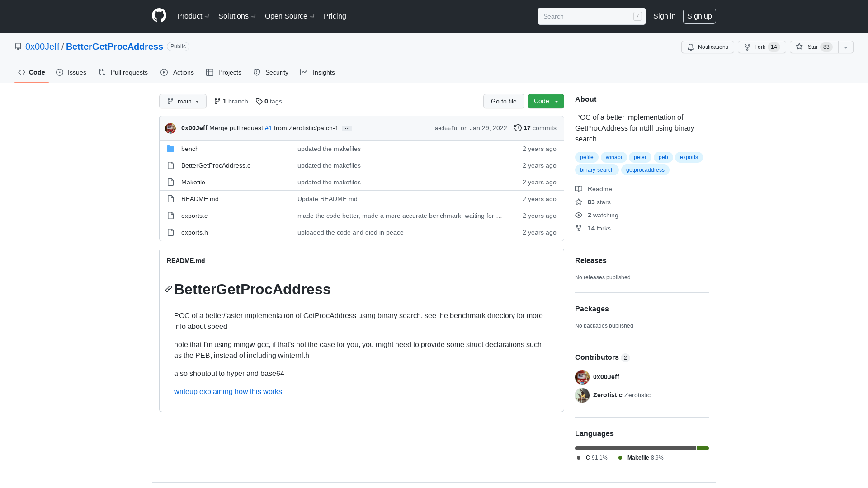Click the C 91.1% language entry
Screen dimensions: 868x488
592,458
